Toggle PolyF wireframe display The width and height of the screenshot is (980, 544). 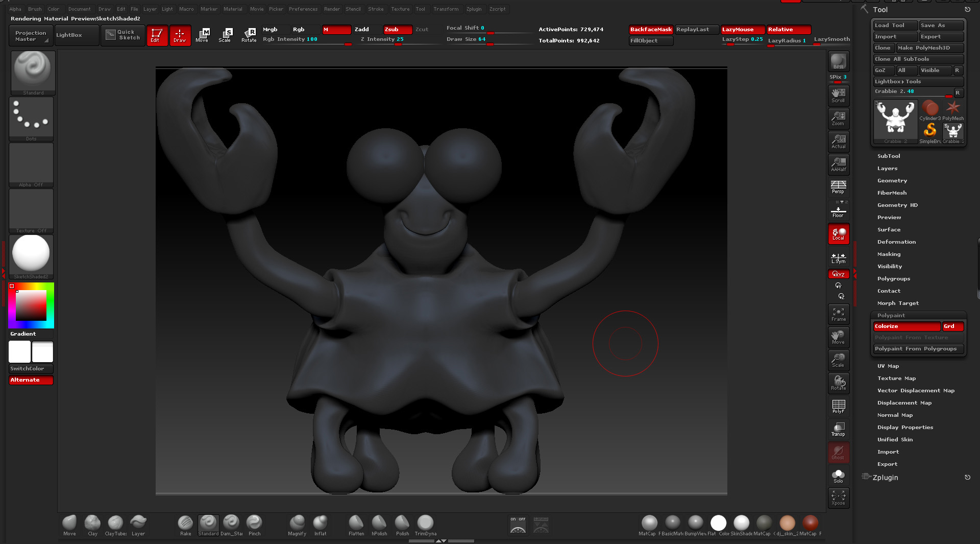click(x=839, y=406)
